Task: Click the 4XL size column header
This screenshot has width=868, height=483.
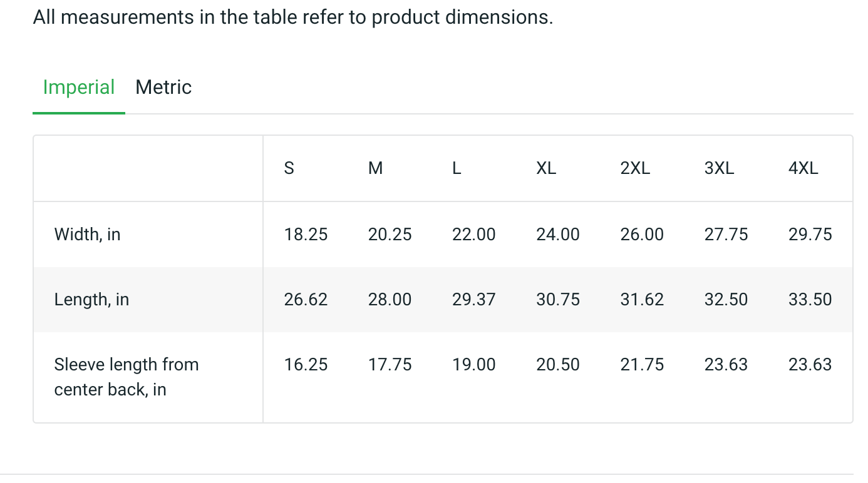Action: (803, 168)
